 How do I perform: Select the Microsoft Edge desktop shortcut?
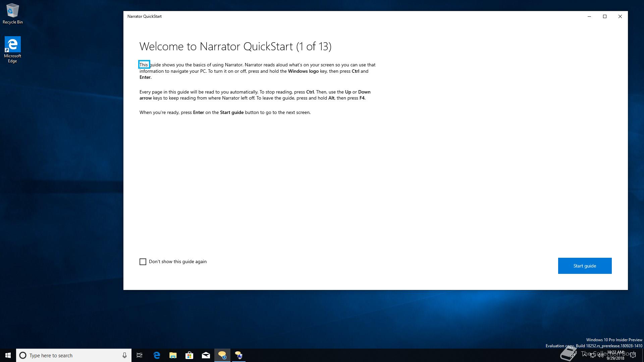tap(12, 50)
